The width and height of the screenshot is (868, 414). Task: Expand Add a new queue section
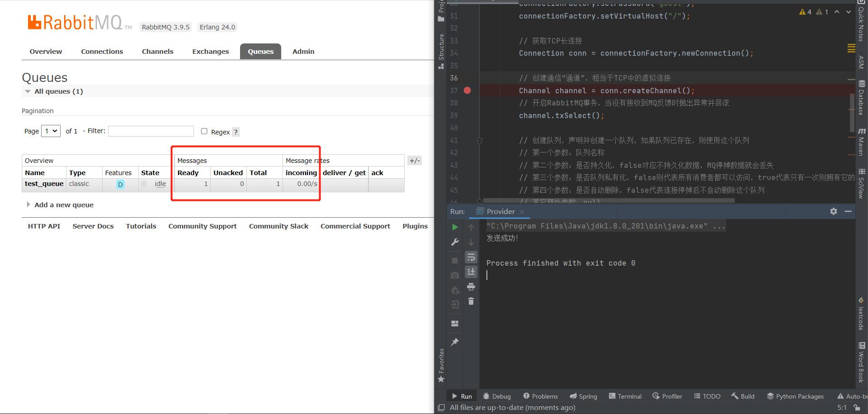[60, 205]
